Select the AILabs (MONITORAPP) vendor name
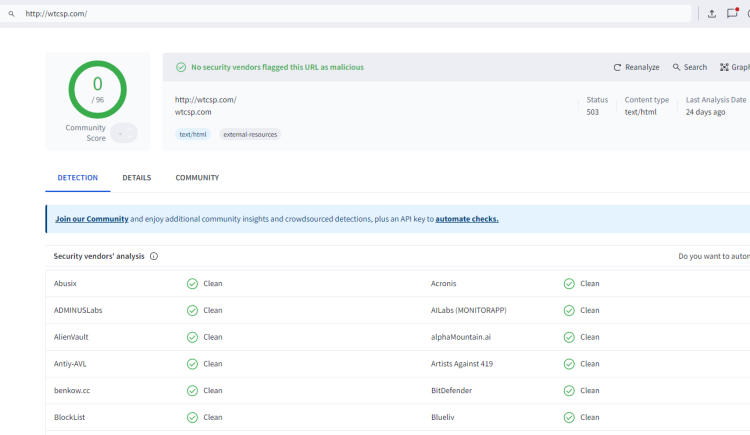Image resolution: width=750 pixels, height=435 pixels. (x=469, y=311)
